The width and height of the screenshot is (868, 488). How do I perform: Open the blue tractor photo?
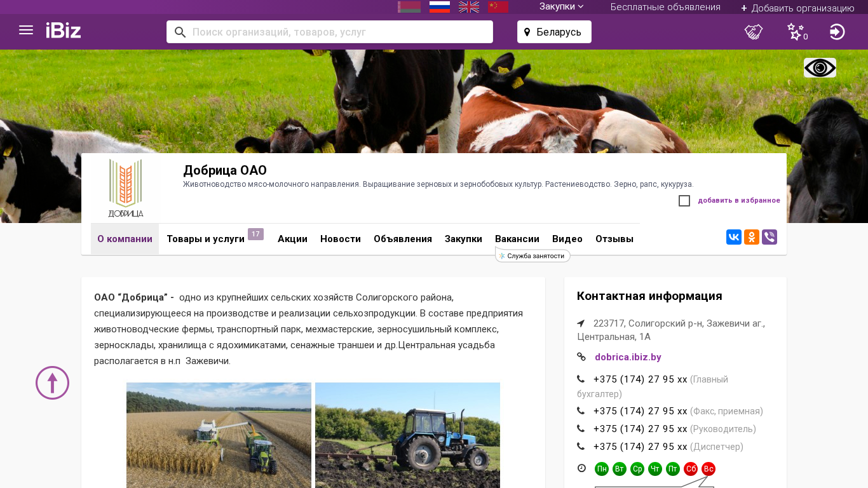tap(407, 435)
